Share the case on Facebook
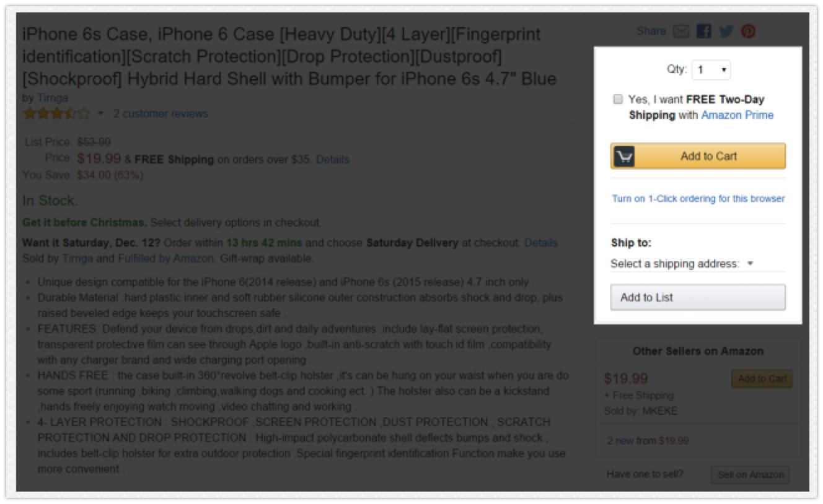 pyautogui.click(x=703, y=31)
